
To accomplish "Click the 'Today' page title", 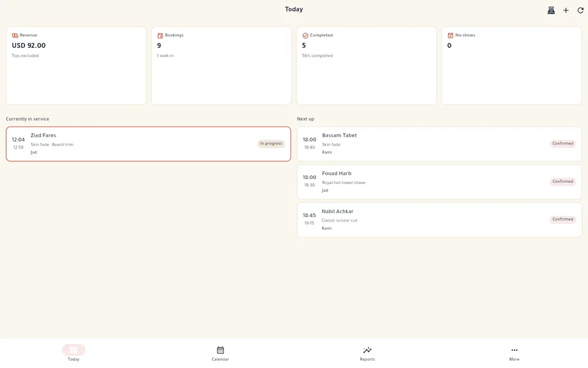I will tap(294, 9).
